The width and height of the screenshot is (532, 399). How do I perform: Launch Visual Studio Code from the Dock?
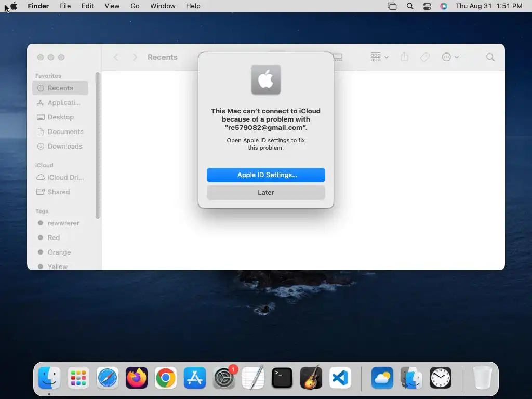coord(340,378)
